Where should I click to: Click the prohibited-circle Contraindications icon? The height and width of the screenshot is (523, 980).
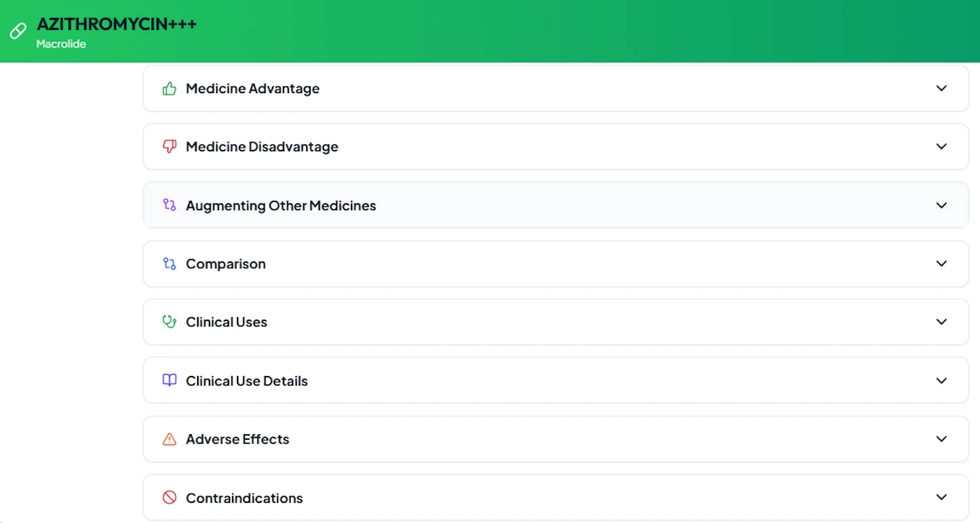point(170,497)
